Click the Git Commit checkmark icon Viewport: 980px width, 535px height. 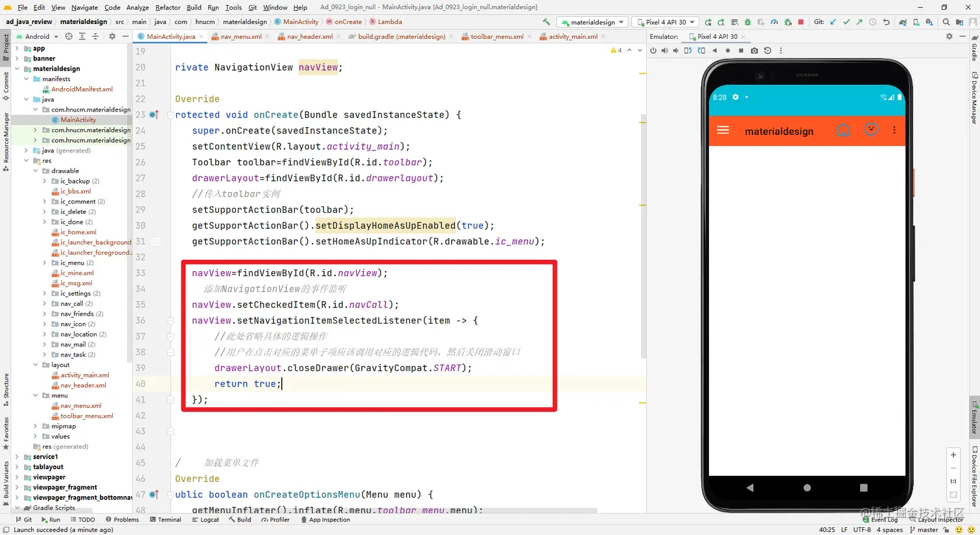(x=846, y=22)
